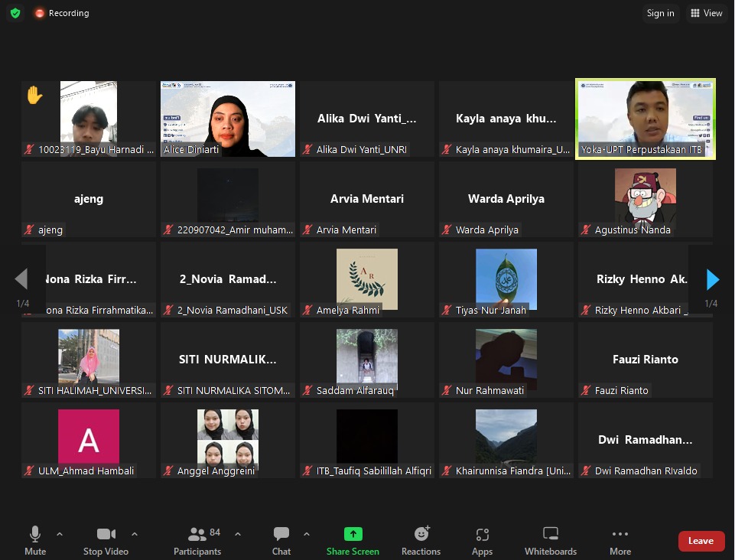The height and width of the screenshot is (560, 735).
Task: Expand the Chat options arrow
Action: [307, 534]
